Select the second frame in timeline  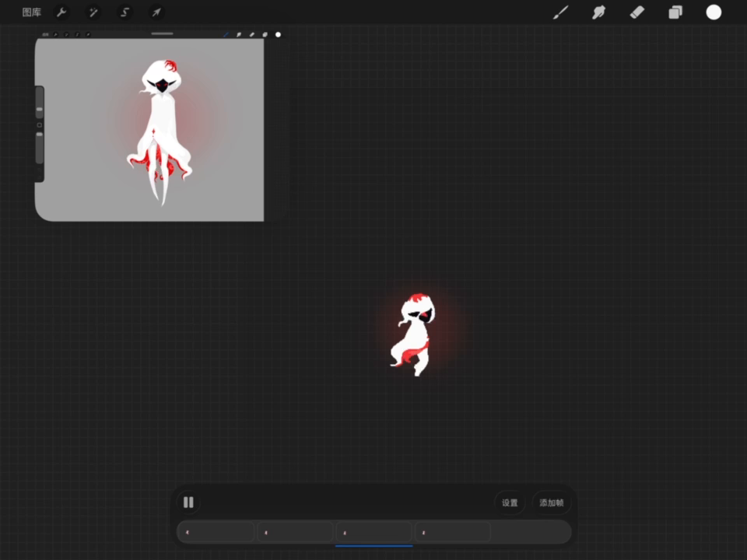(295, 533)
